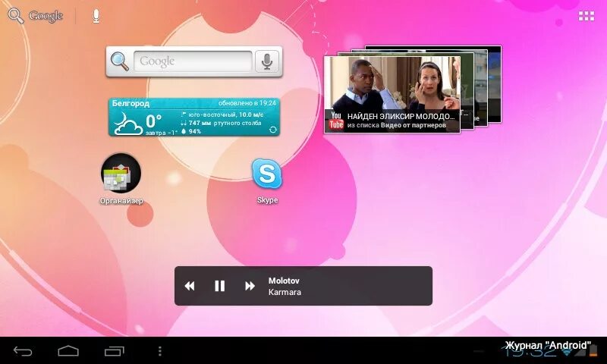Open the Molotov track title
The width and height of the screenshot is (607, 364).
click(284, 281)
